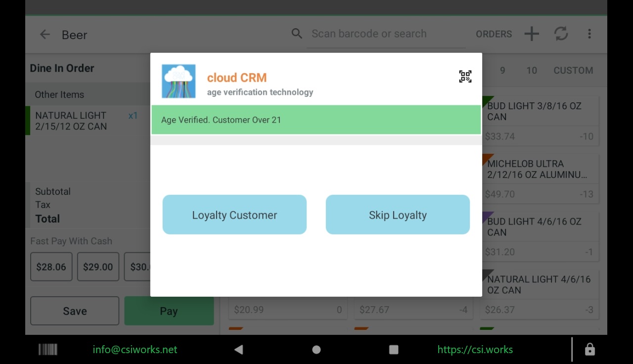Tap Android home circle button

[316, 350]
